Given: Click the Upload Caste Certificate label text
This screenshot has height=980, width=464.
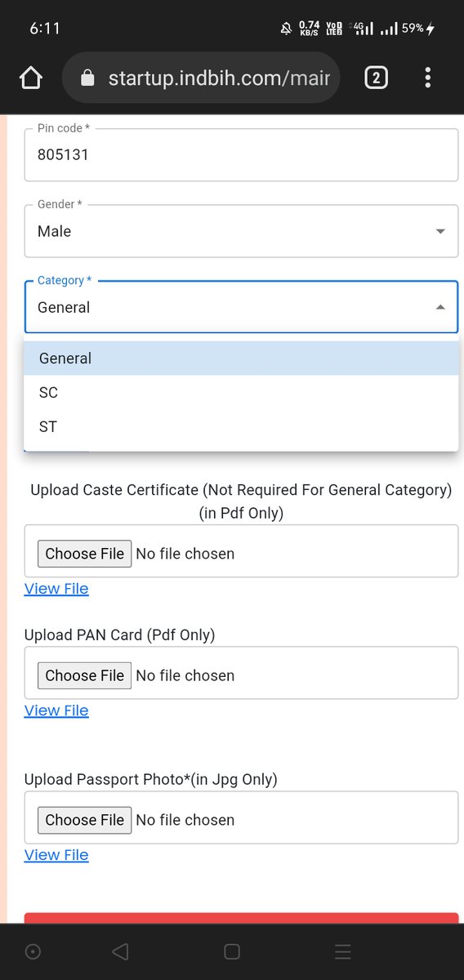Looking at the screenshot, I should 241,501.
